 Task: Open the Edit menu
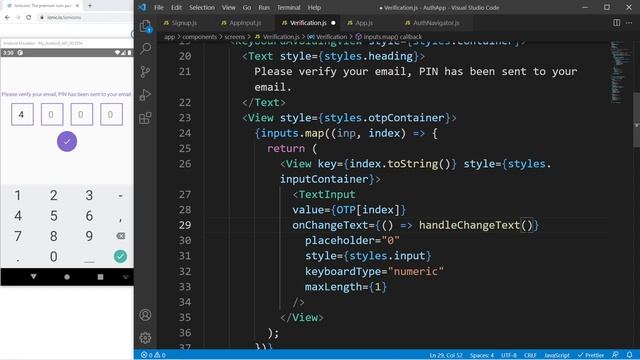click(176, 7)
